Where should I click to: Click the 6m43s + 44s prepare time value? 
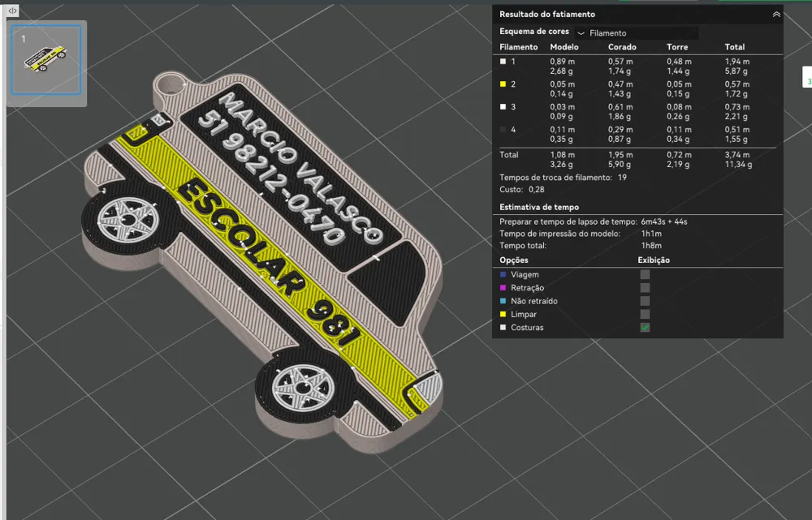(x=664, y=222)
